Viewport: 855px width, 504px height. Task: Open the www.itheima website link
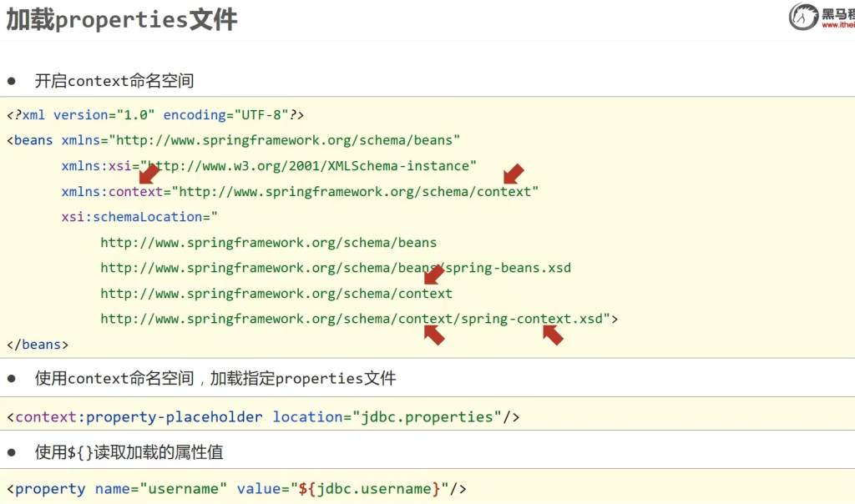tap(837, 25)
